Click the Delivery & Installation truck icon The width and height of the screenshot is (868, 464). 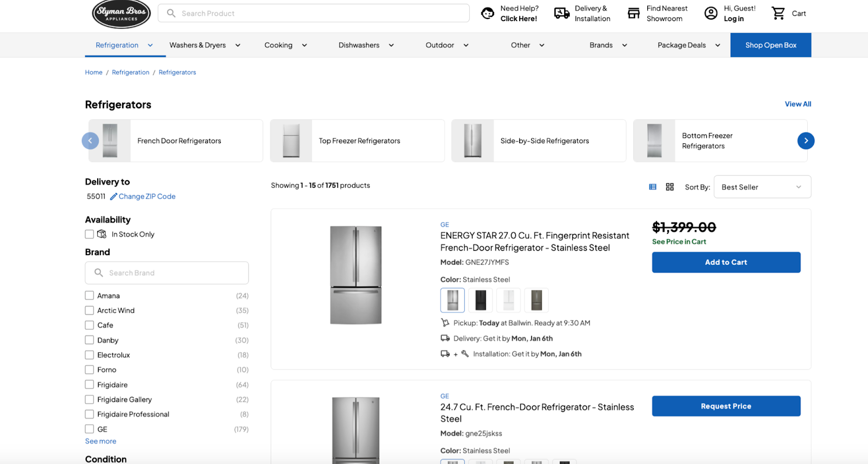point(561,14)
